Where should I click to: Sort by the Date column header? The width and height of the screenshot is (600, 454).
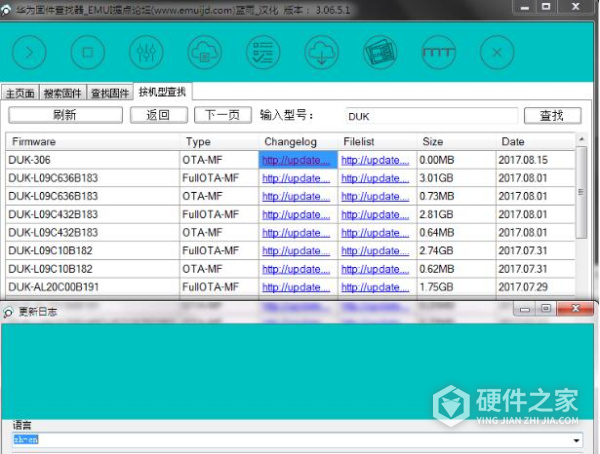pos(535,142)
